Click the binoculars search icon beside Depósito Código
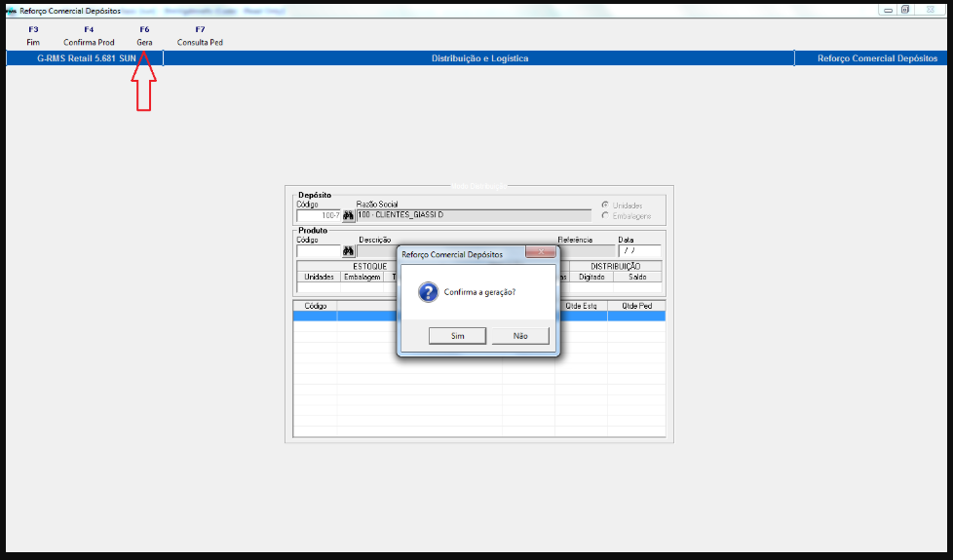This screenshot has width=953, height=560. [348, 215]
